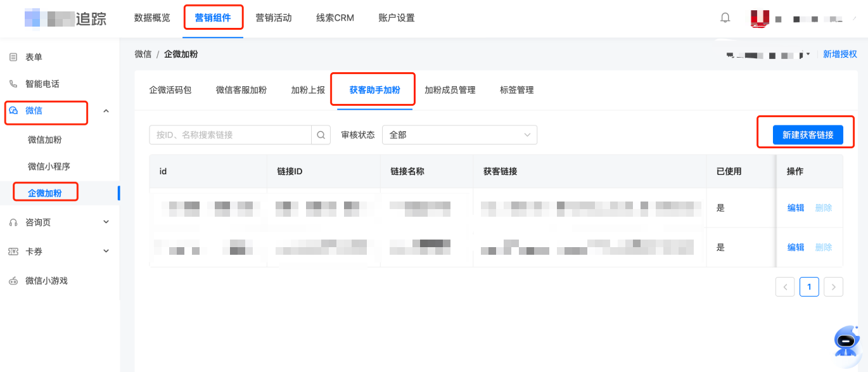Click the notification bell icon
Screen dimensions: 868x372
click(x=725, y=18)
